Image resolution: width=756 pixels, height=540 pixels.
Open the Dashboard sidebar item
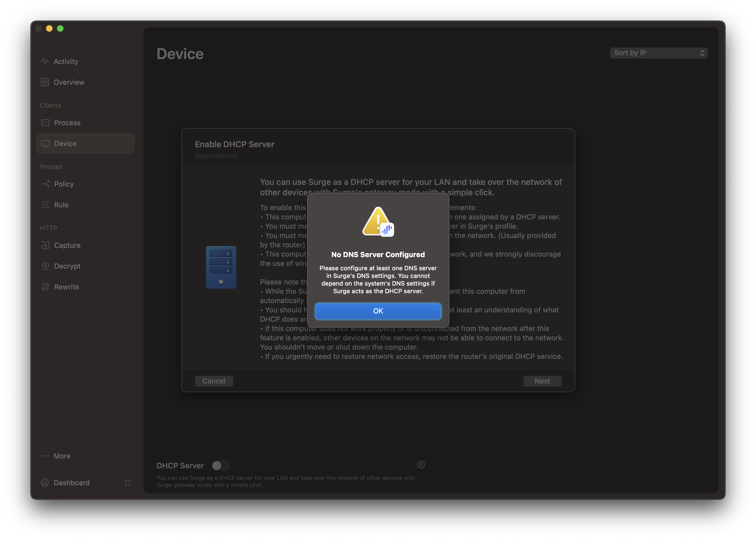(x=71, y=483)
